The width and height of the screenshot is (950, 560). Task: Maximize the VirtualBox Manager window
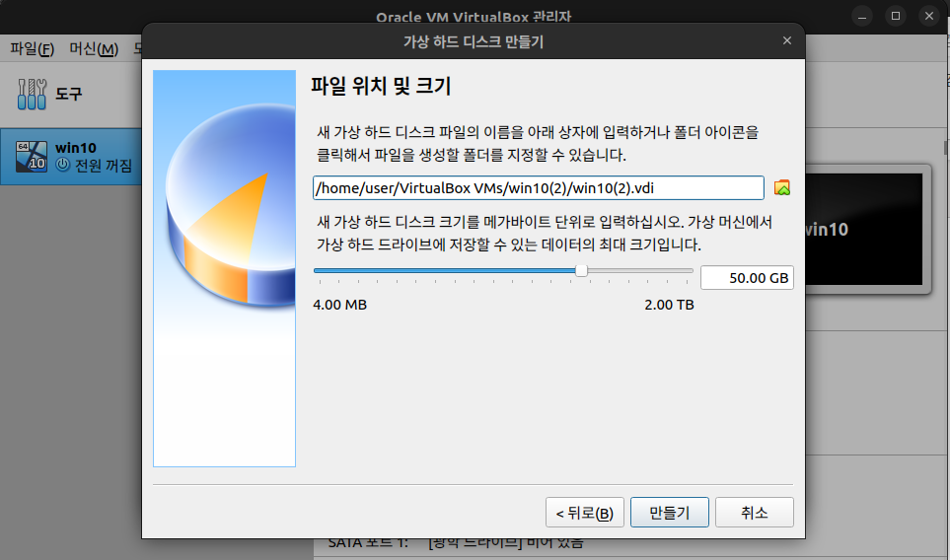[x=896, y=17]
